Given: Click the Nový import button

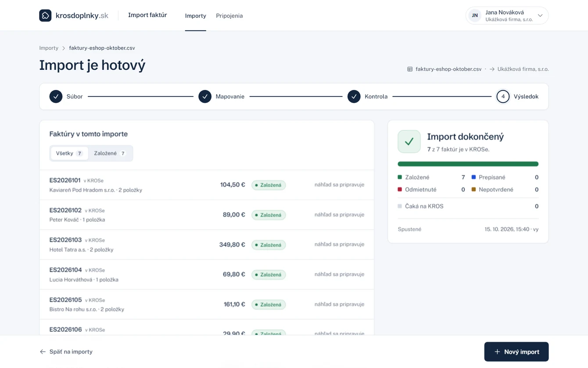Looking at the screenshot, I should pos(516,352).
